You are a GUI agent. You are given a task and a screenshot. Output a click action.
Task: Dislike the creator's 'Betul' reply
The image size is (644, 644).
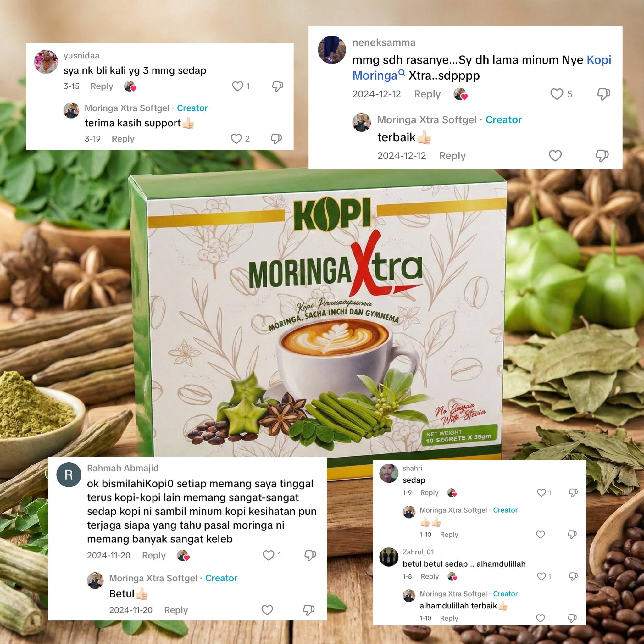point(309,610)
